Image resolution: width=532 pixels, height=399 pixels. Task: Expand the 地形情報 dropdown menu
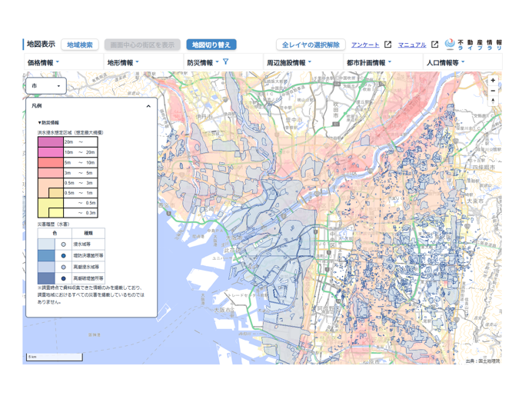point(123,63)
